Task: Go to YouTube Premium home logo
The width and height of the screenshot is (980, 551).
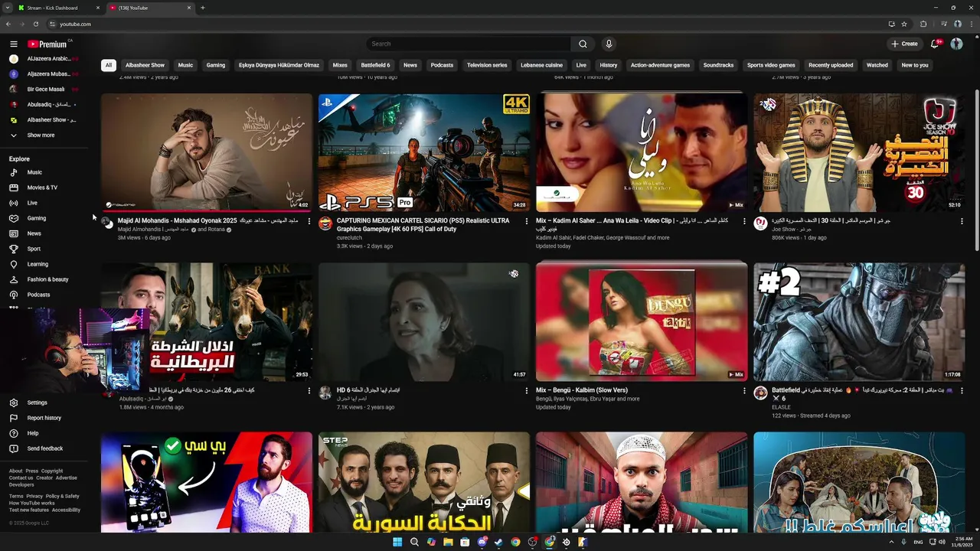Action: click(x=47, y=44)
